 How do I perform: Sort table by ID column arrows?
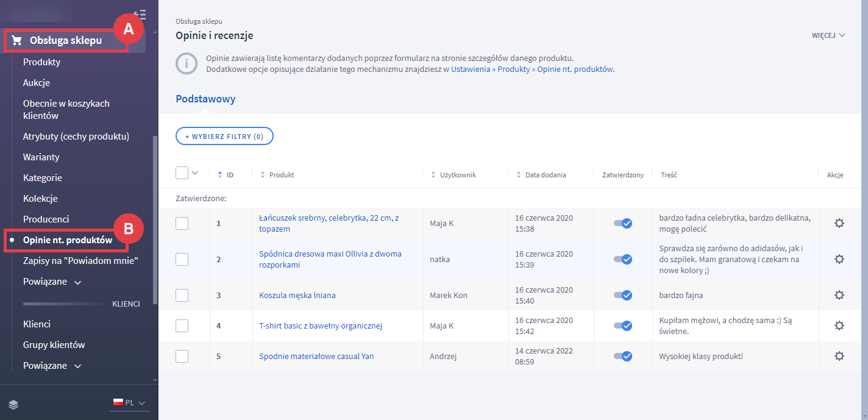[x=220, y=175]
